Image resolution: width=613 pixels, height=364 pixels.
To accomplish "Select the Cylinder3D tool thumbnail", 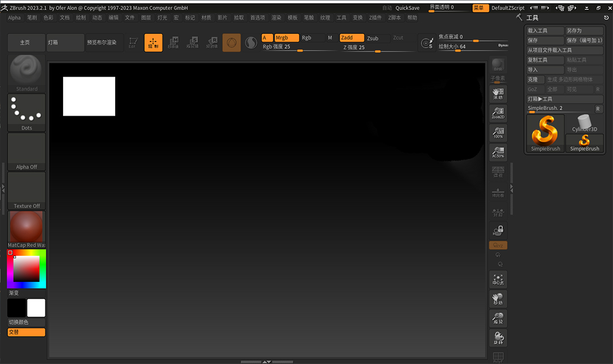I will tap(585, 124).
